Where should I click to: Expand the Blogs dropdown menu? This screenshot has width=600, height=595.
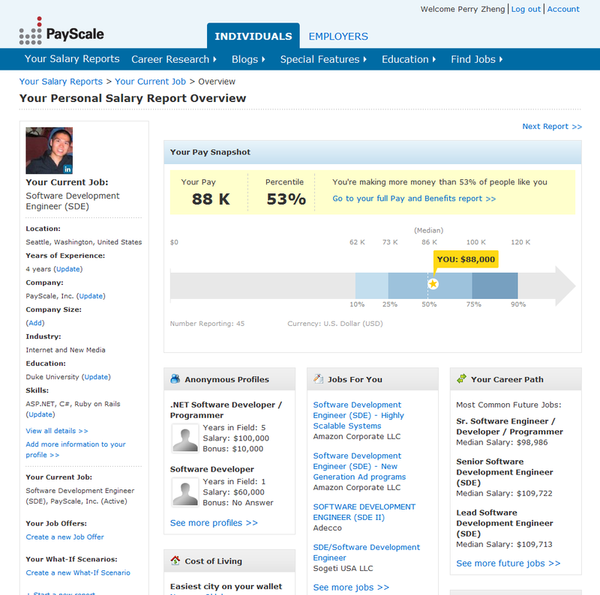pyautogui.click(x=248, y=59)
